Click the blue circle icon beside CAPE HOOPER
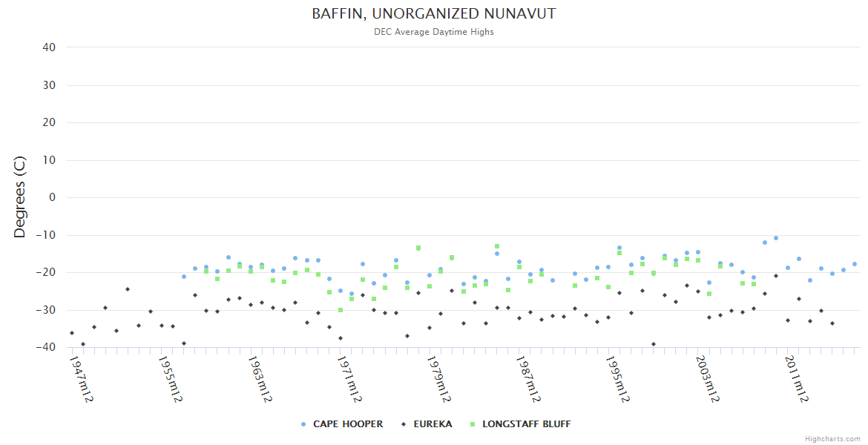Image resolution: width=868 pixels, height=445 pixels. point(303,424)
